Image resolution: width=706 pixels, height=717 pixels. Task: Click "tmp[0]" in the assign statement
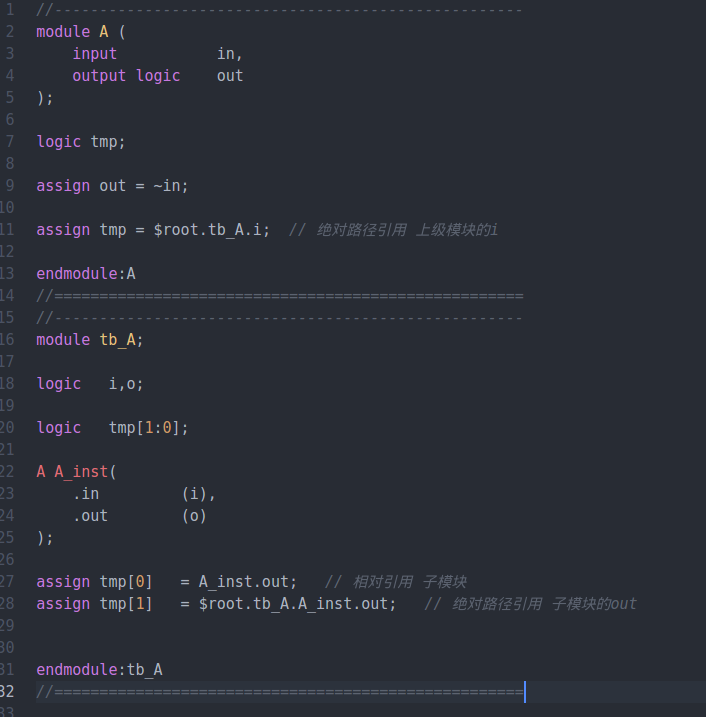126,581
